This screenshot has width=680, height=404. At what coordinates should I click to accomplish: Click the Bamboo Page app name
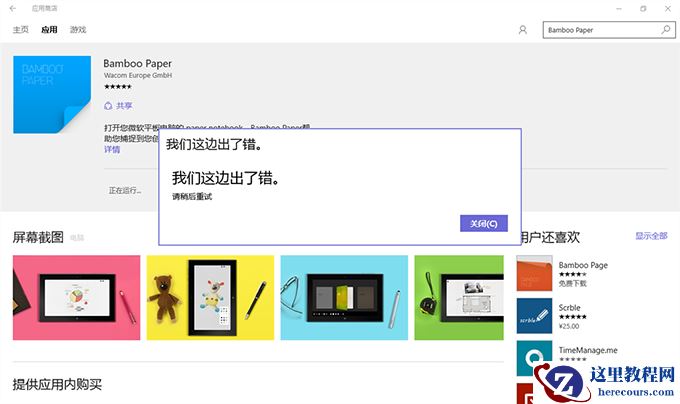pyautogui.click(x=583, y=265)
